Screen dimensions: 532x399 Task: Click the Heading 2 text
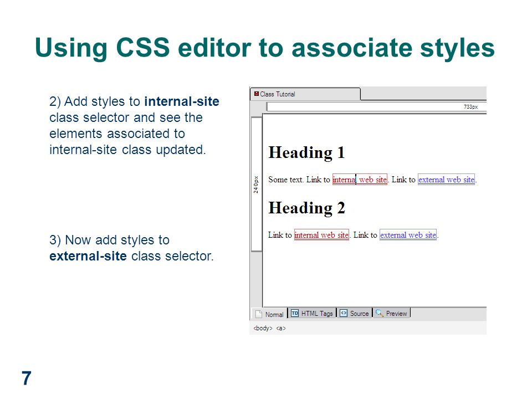[x=306, y=208]
